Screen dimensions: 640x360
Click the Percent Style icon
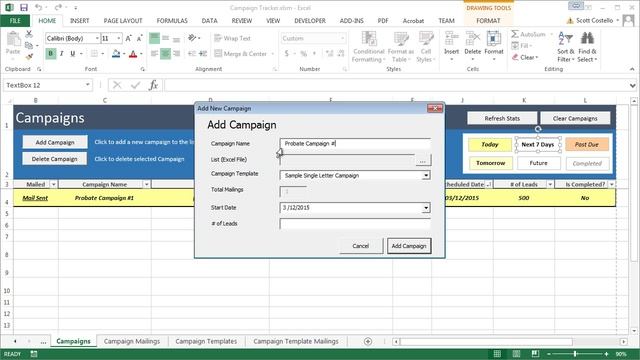(x=304, y=53)
